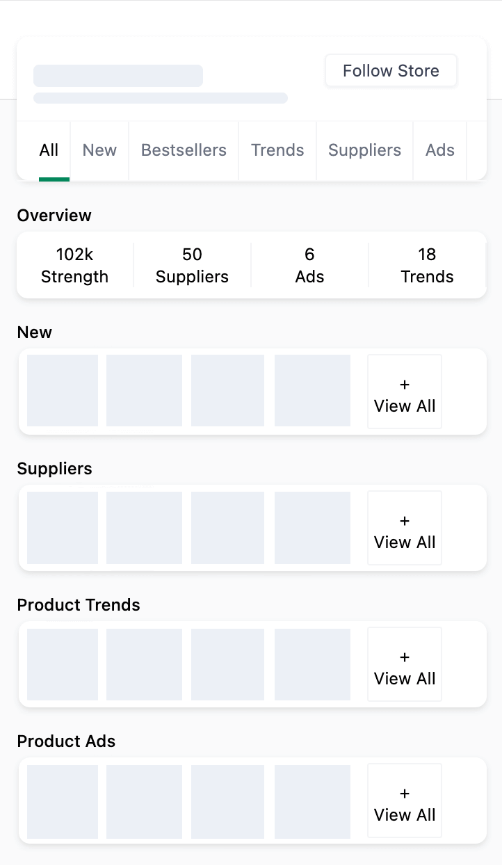Open second thumbnail in Suppliers section
502x868 pixels.
tap(144, 527)
